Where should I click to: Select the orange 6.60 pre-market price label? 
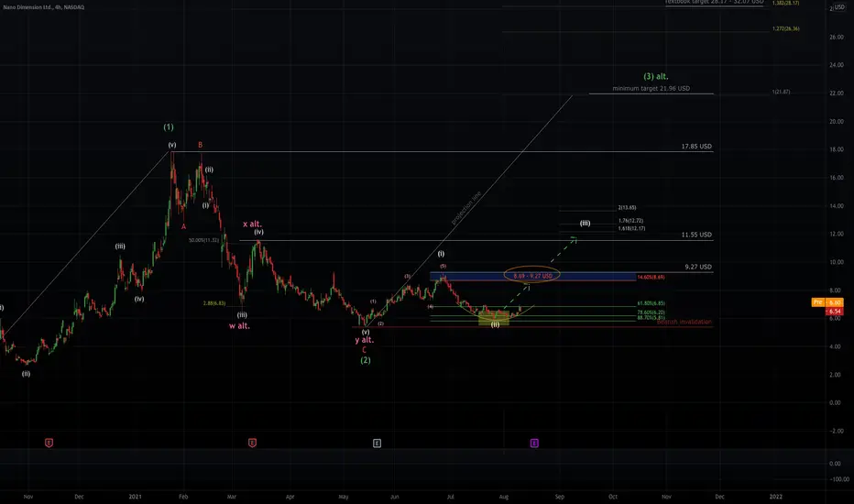click(835, 302)
